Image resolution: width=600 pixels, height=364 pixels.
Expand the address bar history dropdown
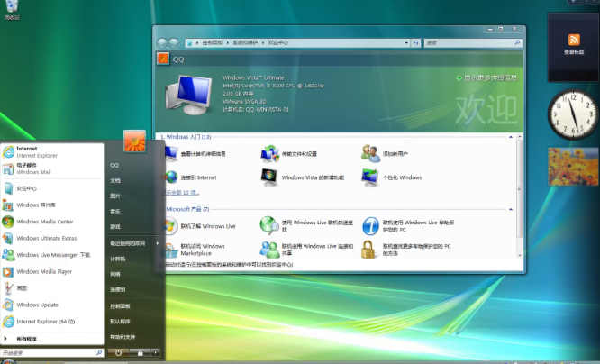(x=406, y=43)
